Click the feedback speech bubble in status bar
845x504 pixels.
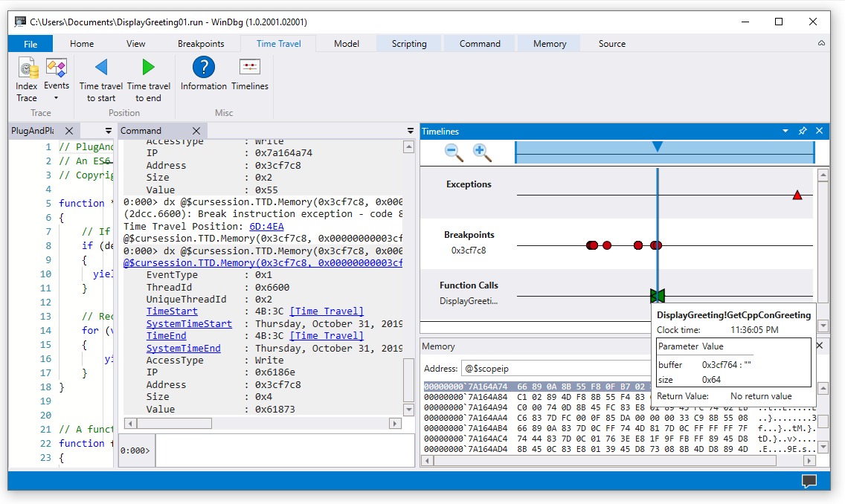pos(810,482)
